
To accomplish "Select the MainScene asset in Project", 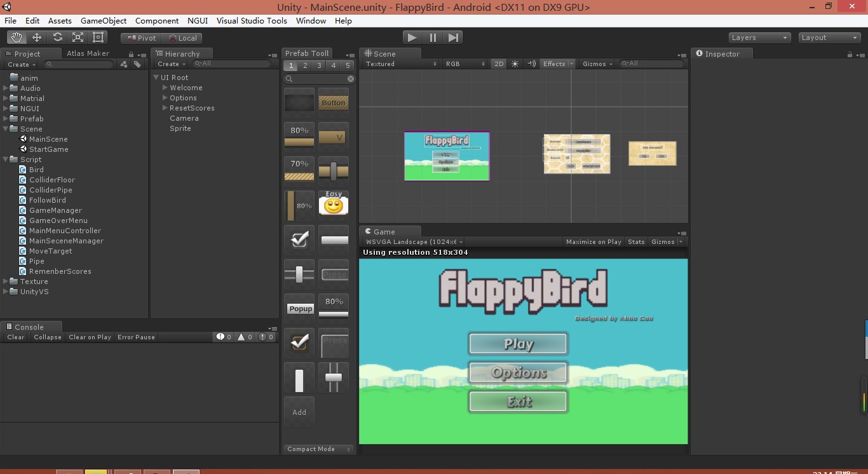I will tap(48, 139).
